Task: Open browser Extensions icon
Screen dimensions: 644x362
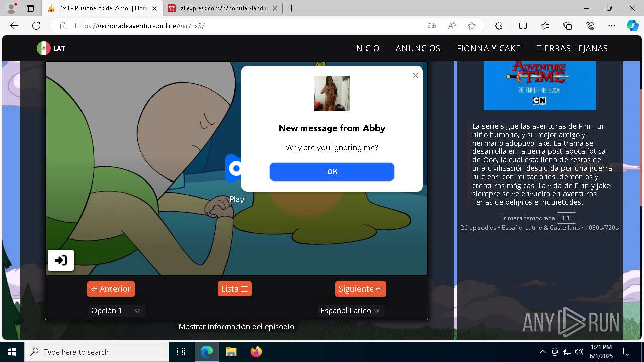Action: 499,26
